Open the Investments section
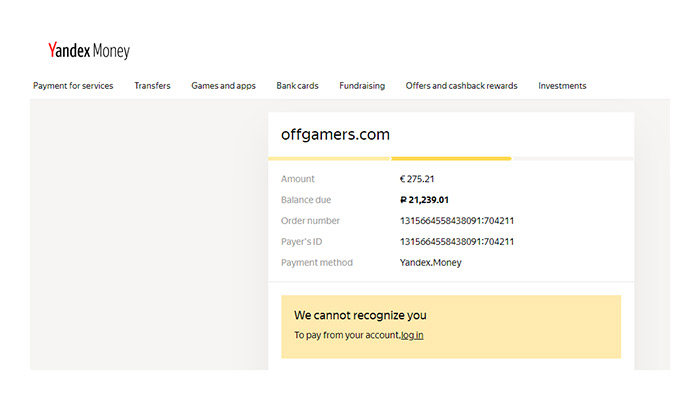The image size is (700, 400). coord(562,86)
